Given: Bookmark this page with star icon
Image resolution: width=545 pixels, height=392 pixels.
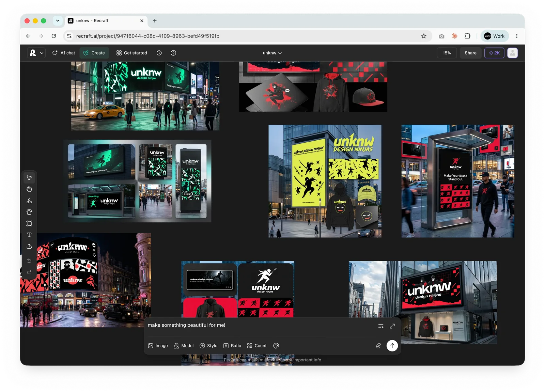Looking at the screenshot, I should [424, 36].
